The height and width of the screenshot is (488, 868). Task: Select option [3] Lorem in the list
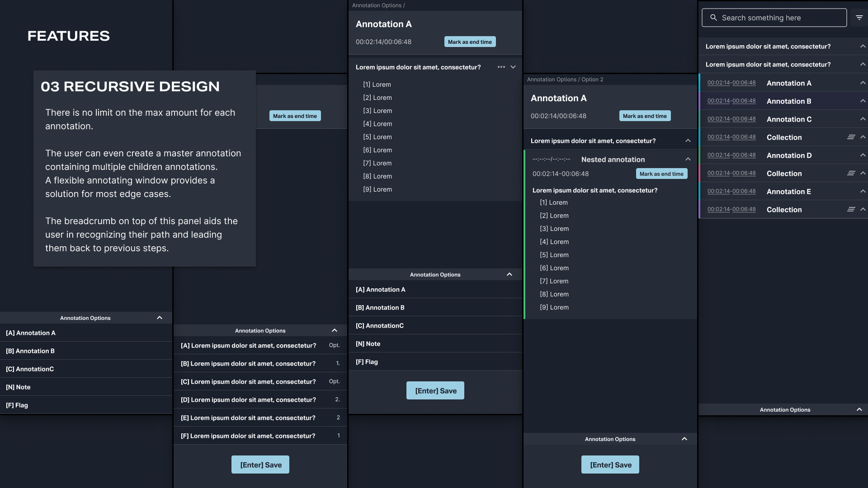377,111
